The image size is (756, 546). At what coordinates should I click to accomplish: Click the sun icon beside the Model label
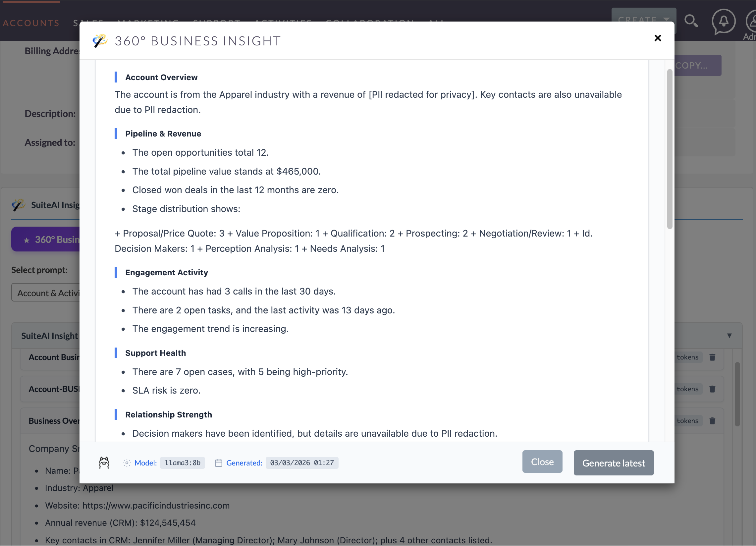[x=126, y=463]
